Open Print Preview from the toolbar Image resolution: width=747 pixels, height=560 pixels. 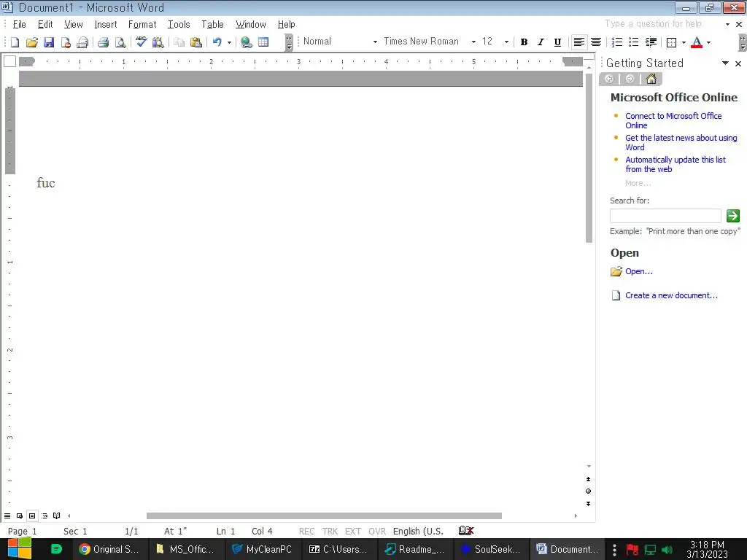pos(120,42)
